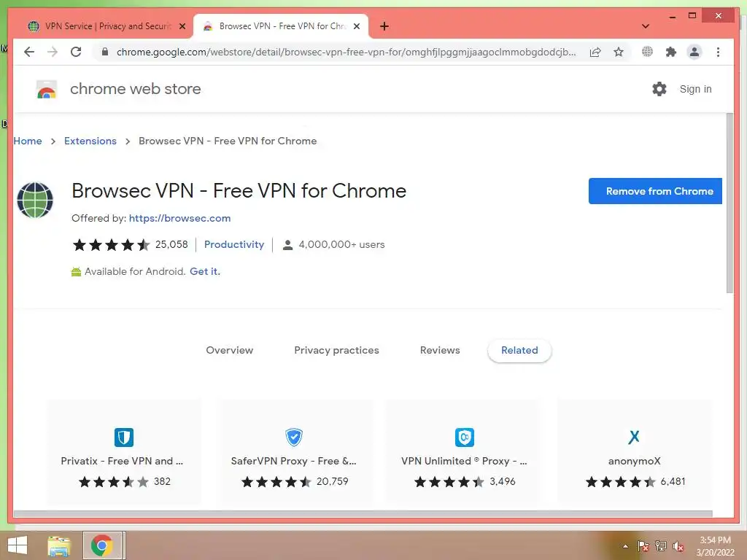Click the 4,000,000+ users text

pos(341,244)
